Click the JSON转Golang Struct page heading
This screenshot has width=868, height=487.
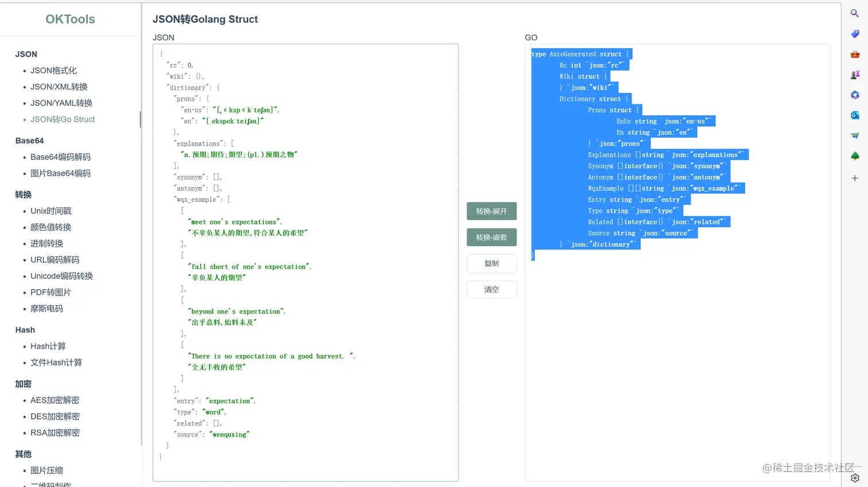click(x=205, y=19)
